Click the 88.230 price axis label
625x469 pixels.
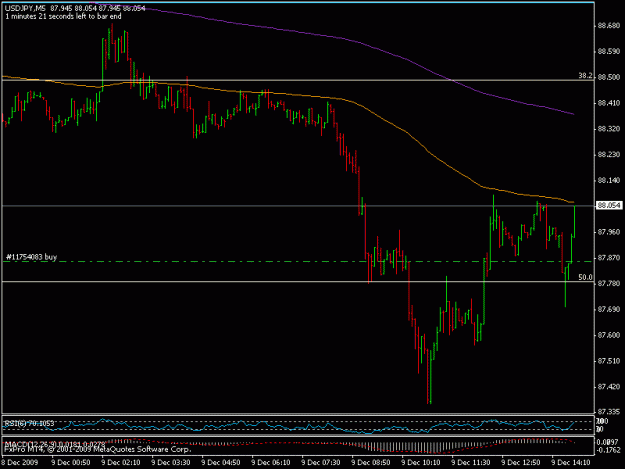(609, 155)
